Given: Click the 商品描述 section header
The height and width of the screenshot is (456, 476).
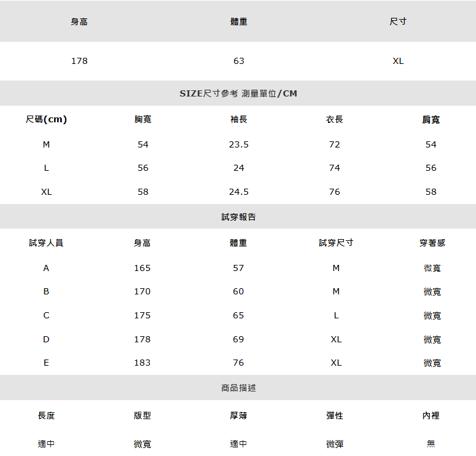Looking at the screenshot, I should [x=238, y=388].
